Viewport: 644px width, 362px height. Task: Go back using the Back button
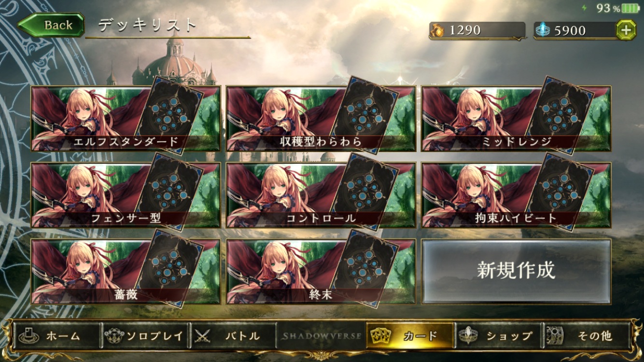click(52, 26)
